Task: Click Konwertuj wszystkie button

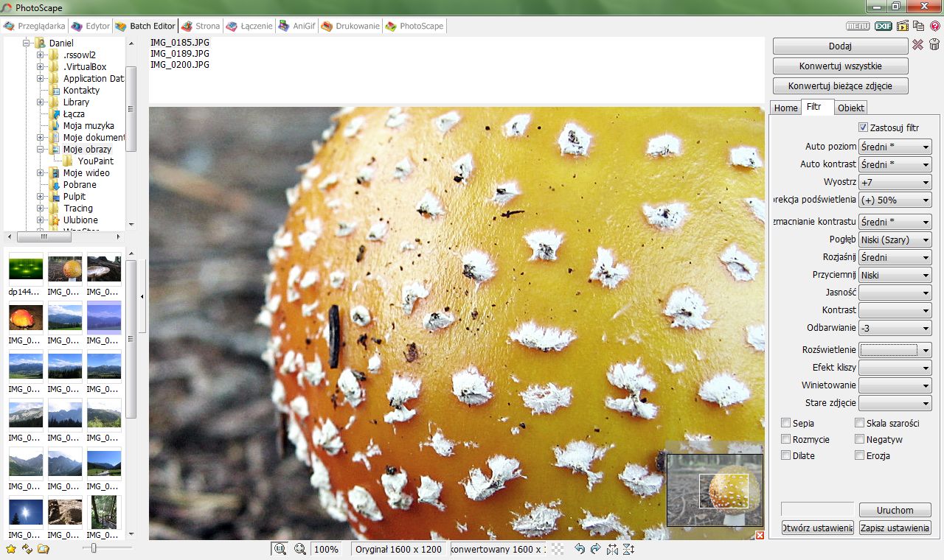Action: (x=840, y=66)
